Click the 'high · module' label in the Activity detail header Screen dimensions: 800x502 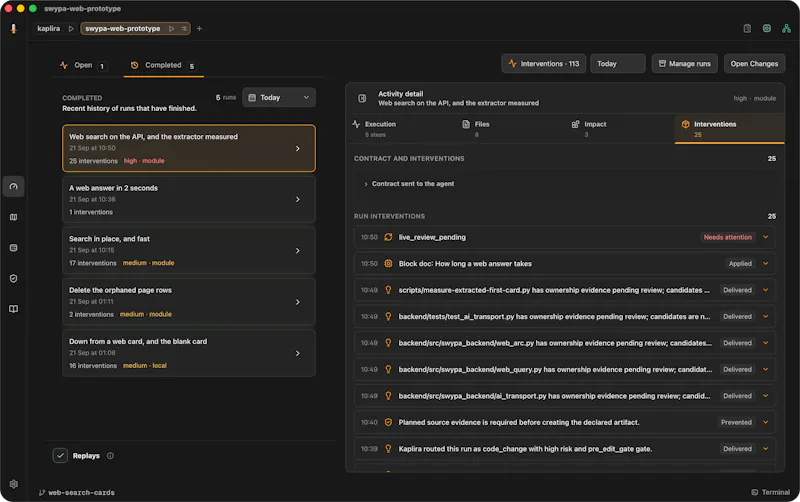[755, 98]
